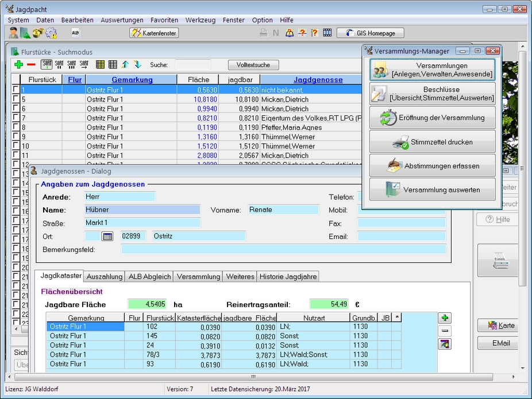Select the checkbox next to Flurstück row 10
Image resolution: width=532 pixels, height=399 pixels.
pyautogui.click(x=16, y=146)
